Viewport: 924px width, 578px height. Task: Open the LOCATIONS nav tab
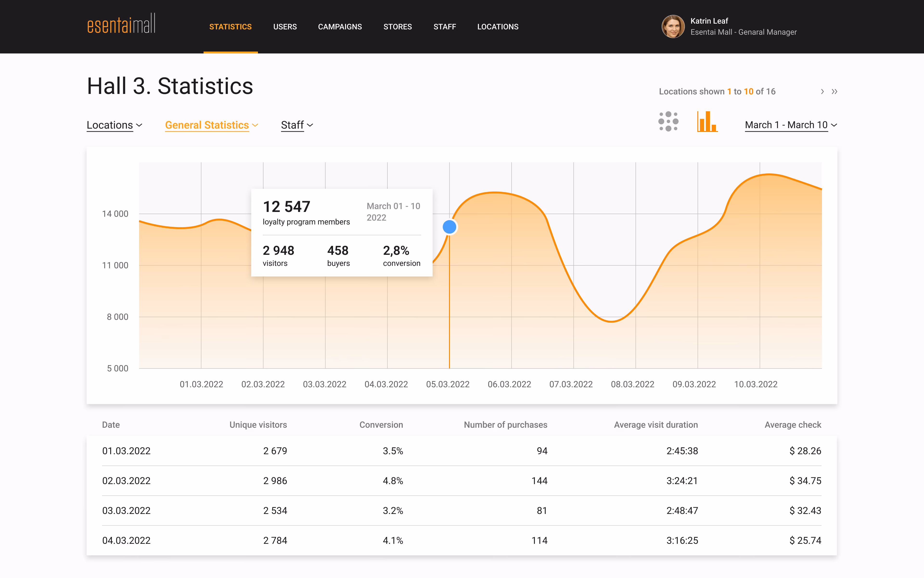coord(498,27)
